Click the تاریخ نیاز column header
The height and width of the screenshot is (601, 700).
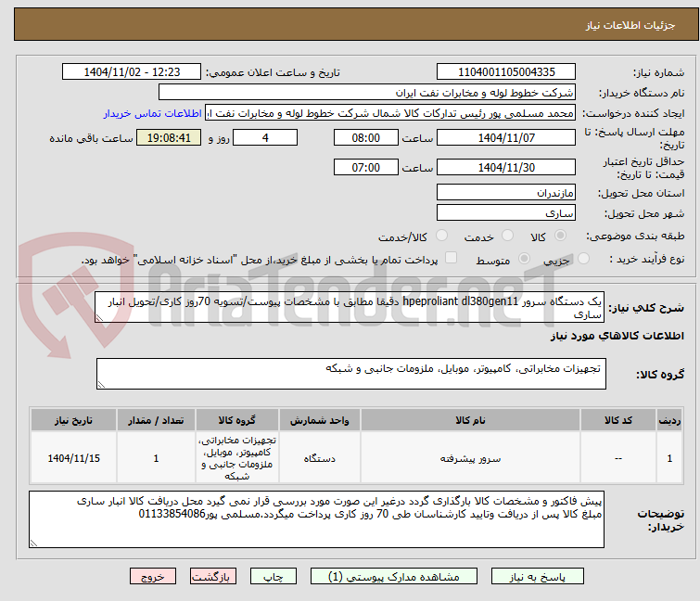click(73, 420)
